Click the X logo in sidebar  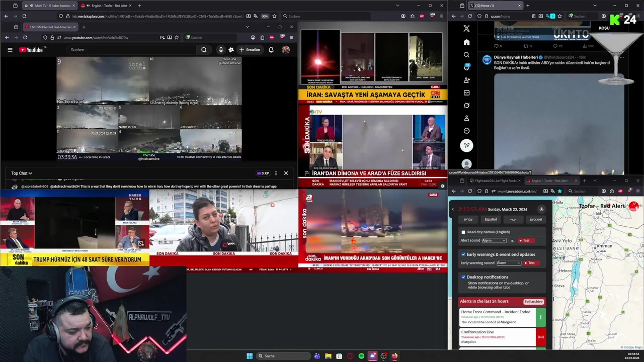click(466, 29)
